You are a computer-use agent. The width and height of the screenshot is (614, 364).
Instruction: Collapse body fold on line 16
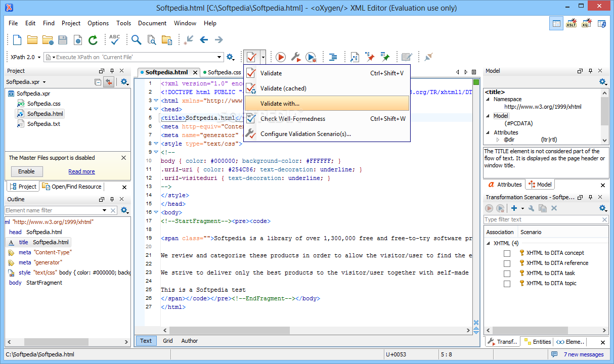tap(156, 212)
